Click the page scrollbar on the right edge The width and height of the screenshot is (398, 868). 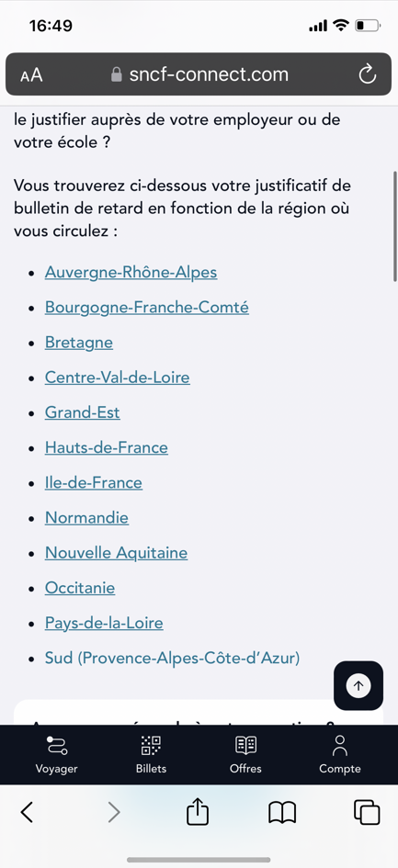[x=394, y=227]
